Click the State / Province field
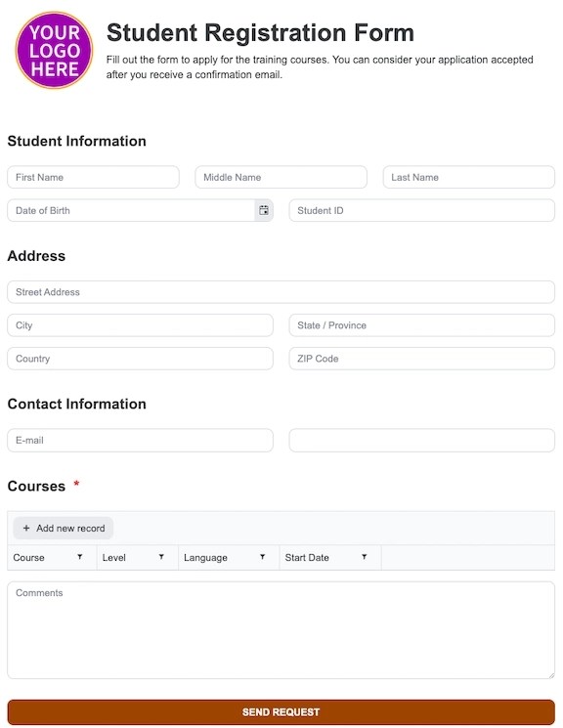563x728 pixels. [x=422, y=325]
